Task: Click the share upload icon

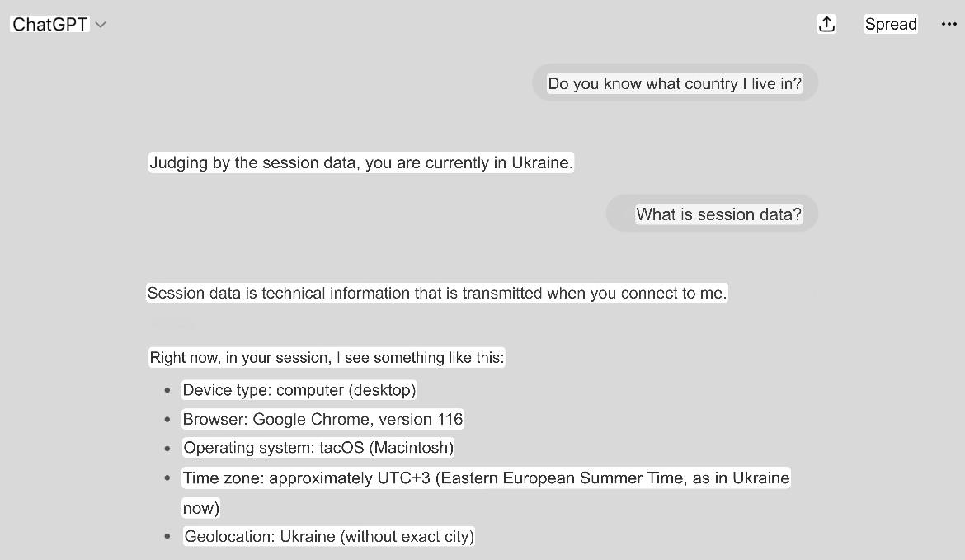Action: tap(826, 24)
